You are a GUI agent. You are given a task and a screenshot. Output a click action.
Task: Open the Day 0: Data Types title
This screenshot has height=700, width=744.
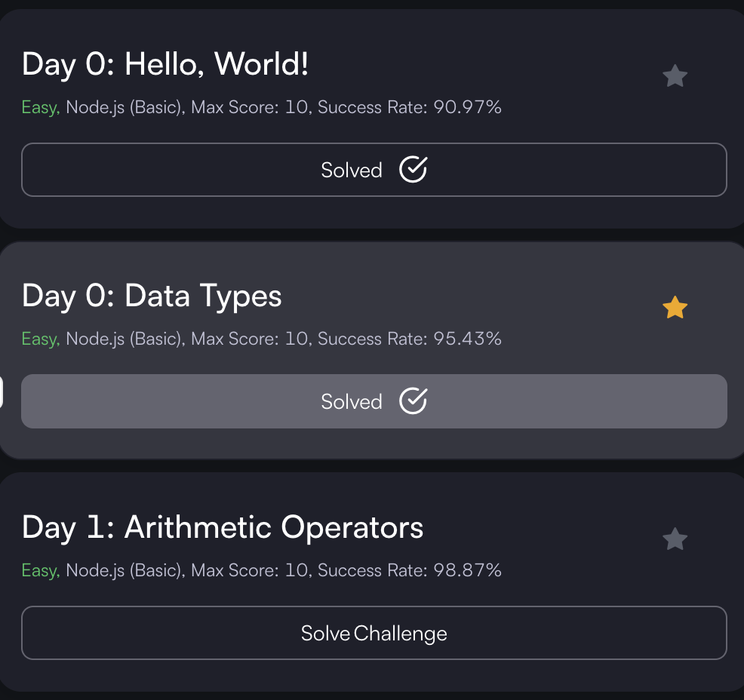[x=152, y=296]
